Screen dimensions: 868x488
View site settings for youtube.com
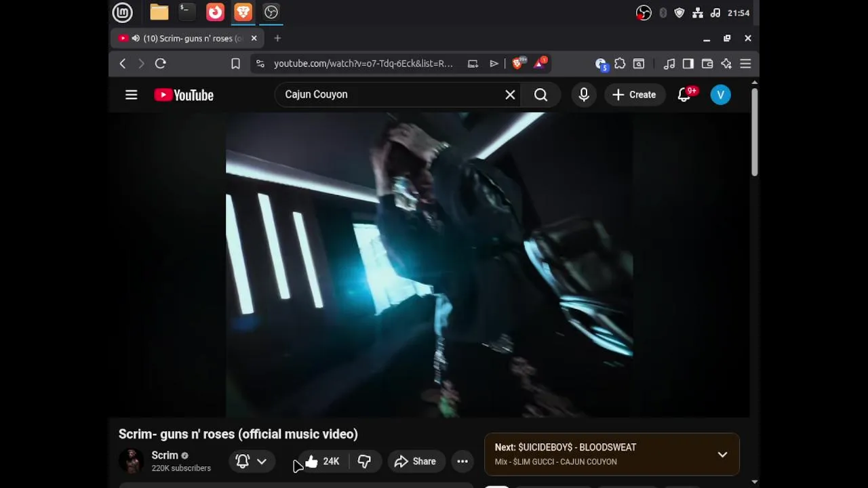260,64
